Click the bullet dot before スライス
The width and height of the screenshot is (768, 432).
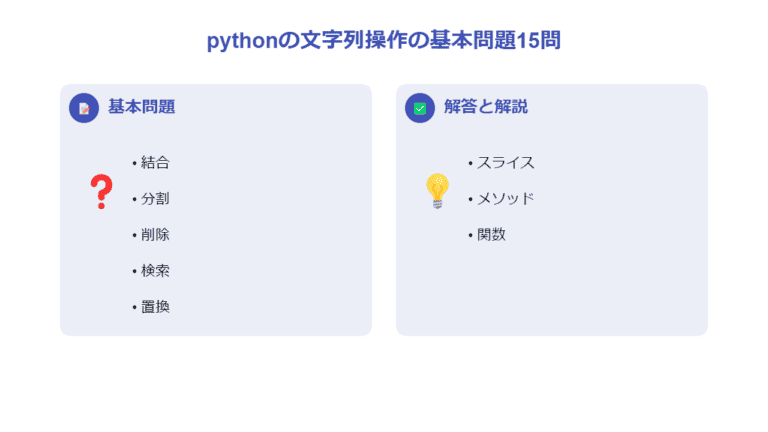pyautogui.click(x=470, y=163)
